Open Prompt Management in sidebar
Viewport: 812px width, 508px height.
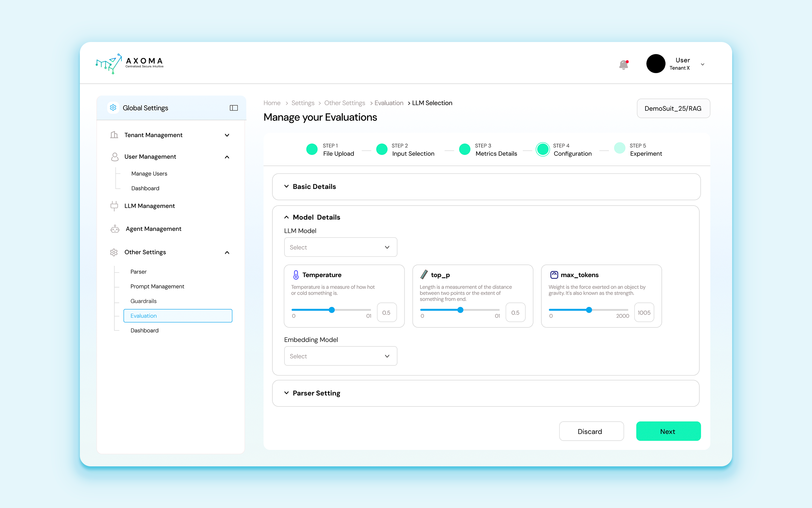157,286
